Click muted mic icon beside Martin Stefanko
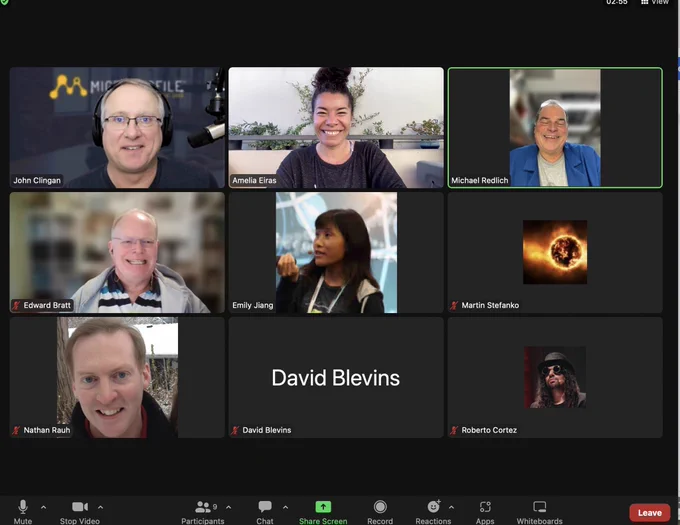This screenshot has height=525, width=680. [454, 305]
